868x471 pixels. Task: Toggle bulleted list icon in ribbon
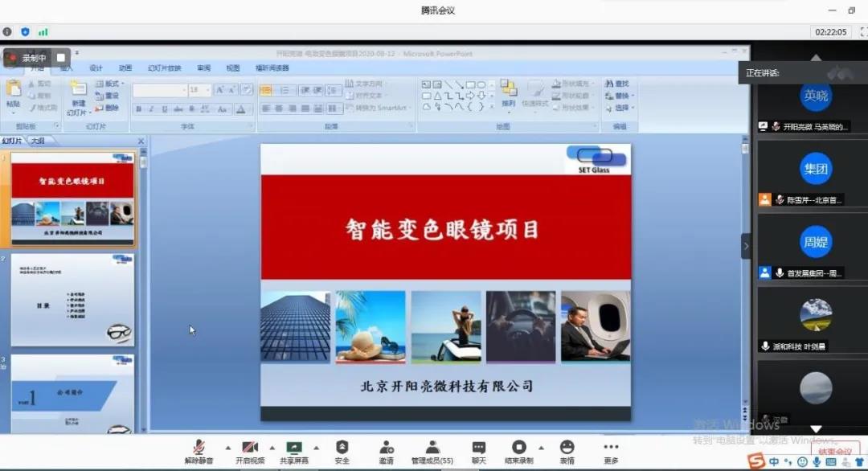coord(266,90)
